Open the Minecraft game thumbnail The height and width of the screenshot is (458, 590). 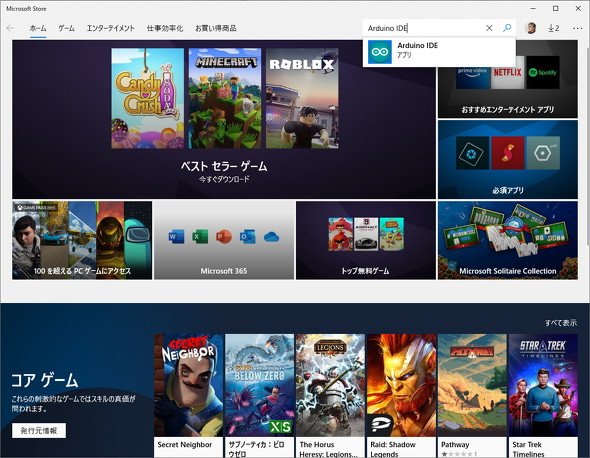[x=225, y=98]
